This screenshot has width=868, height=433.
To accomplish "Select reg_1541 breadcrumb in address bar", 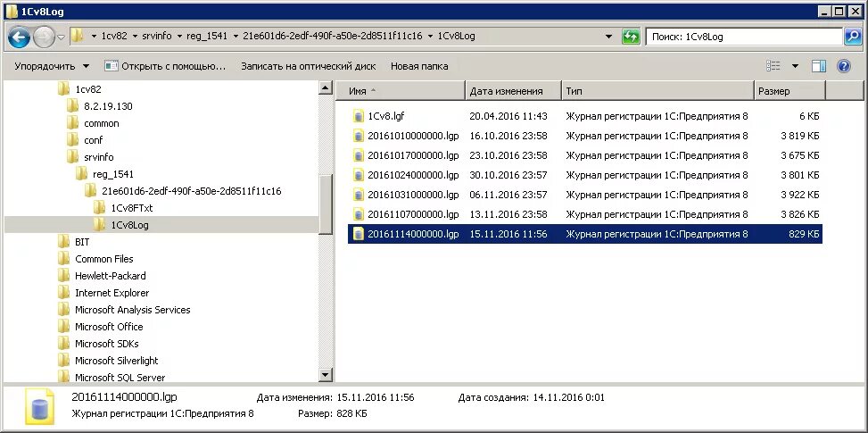I will tap(208, 36).
